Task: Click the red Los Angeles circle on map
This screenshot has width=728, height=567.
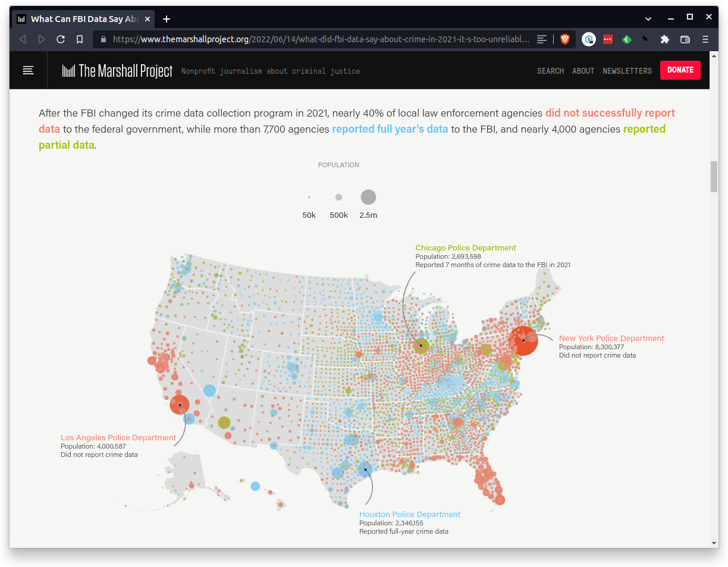Action: tap(180, 405)
